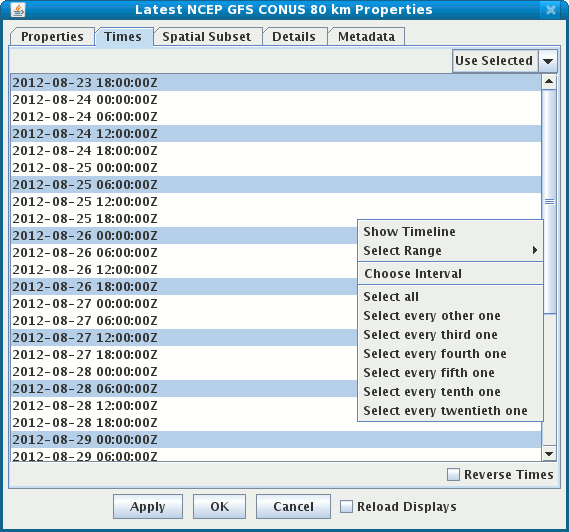This screenshot has height=532, width=569.
Task: Select time 2012-08-26 12:00:00Z
Action: point(184,270)
